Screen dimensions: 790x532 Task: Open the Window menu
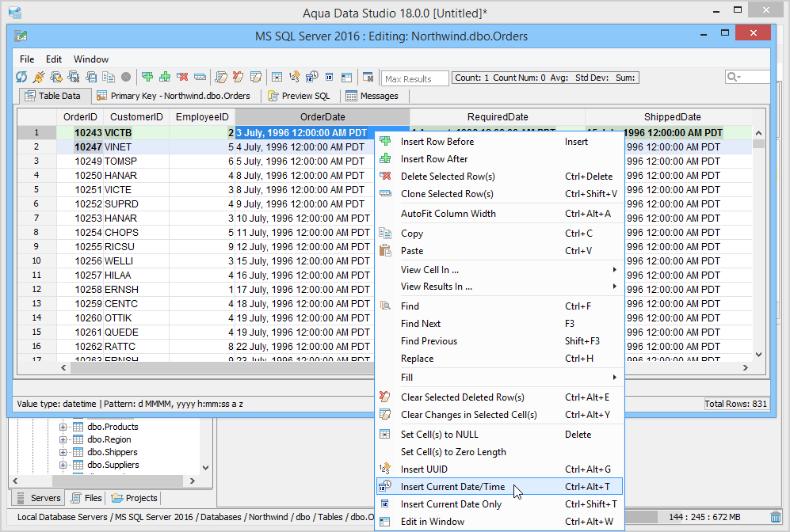pos(90,59)
